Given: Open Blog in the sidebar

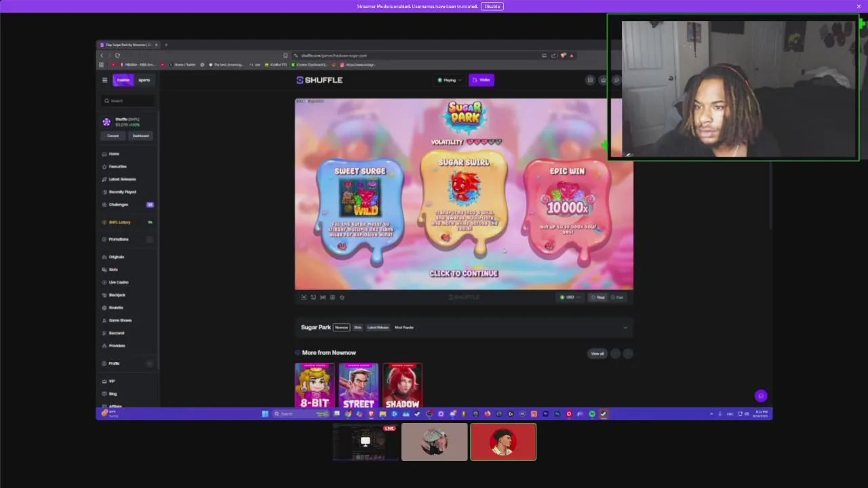Looking at the screenshot, I should [x=113, y=394].
